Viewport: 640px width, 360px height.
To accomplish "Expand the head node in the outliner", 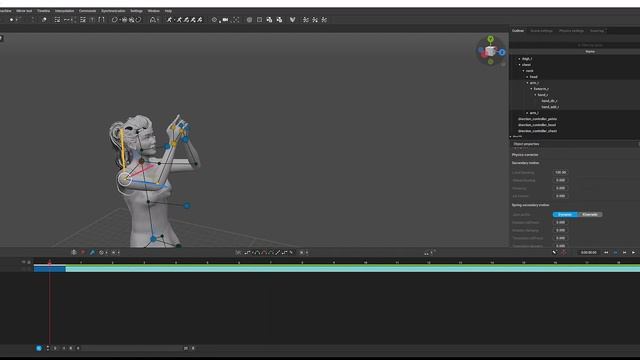I will (x=527, y=77).
